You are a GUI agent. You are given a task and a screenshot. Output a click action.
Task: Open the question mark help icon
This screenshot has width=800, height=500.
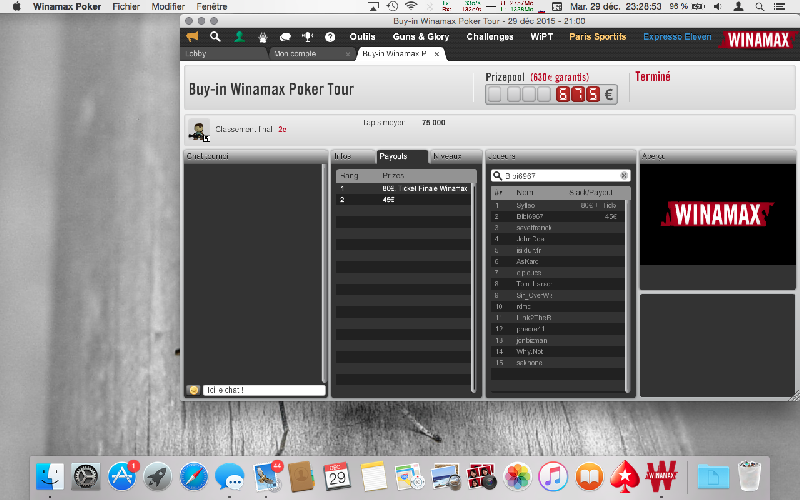click(330, 37)
